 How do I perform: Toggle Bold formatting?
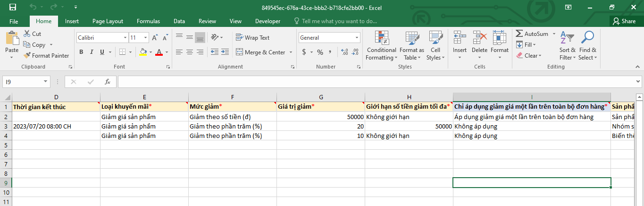81,52
